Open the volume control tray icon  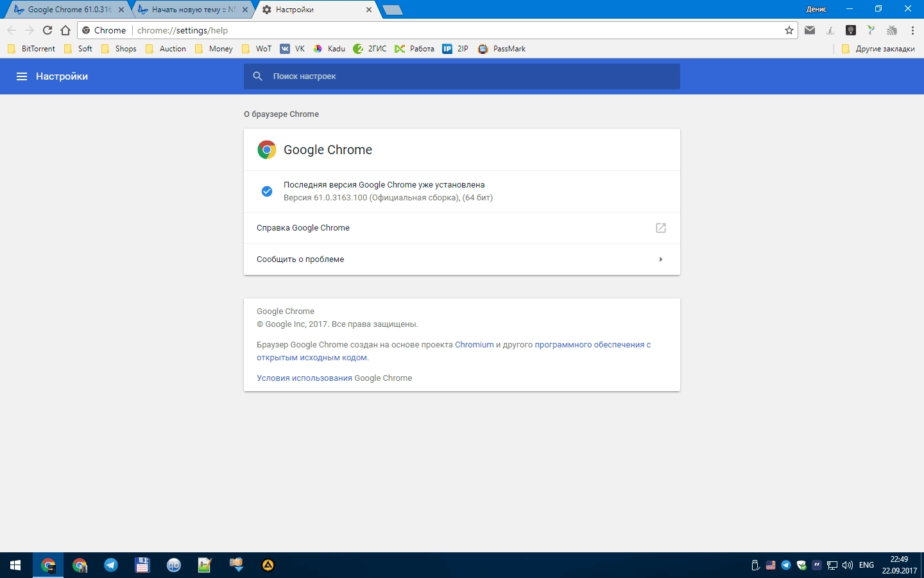[x=848, y=565]
